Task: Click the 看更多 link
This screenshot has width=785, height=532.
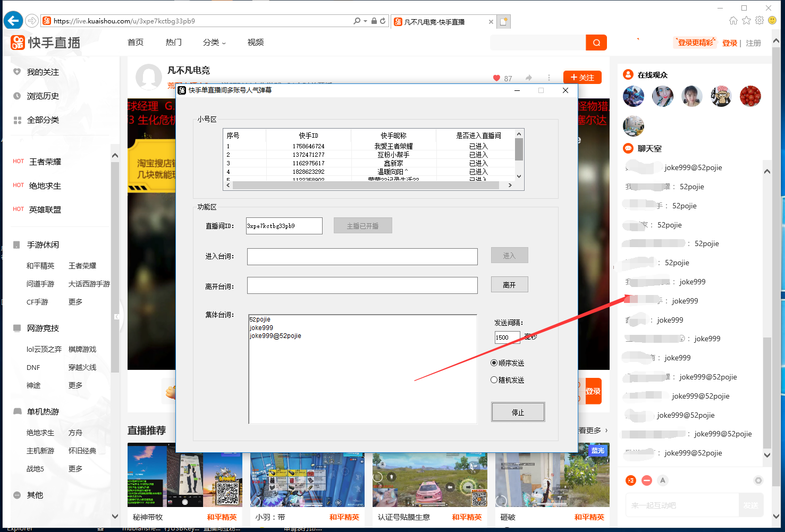Action: (x=593, y=430)
